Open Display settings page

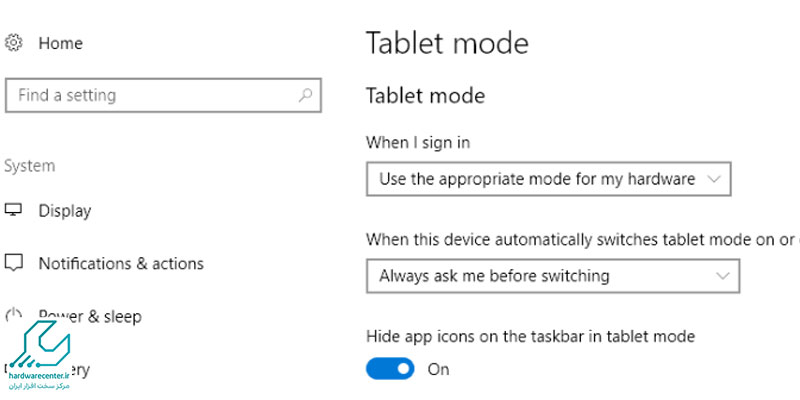coord(65,211)
